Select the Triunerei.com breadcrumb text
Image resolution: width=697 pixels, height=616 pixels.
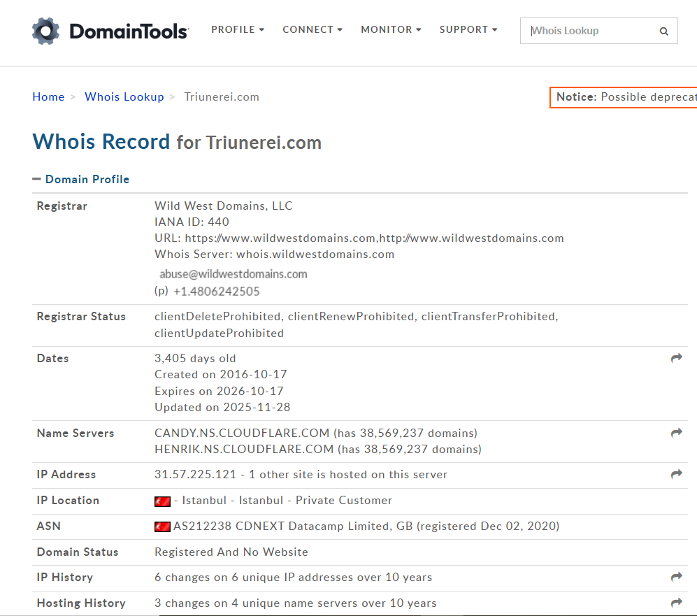(222, 97)
